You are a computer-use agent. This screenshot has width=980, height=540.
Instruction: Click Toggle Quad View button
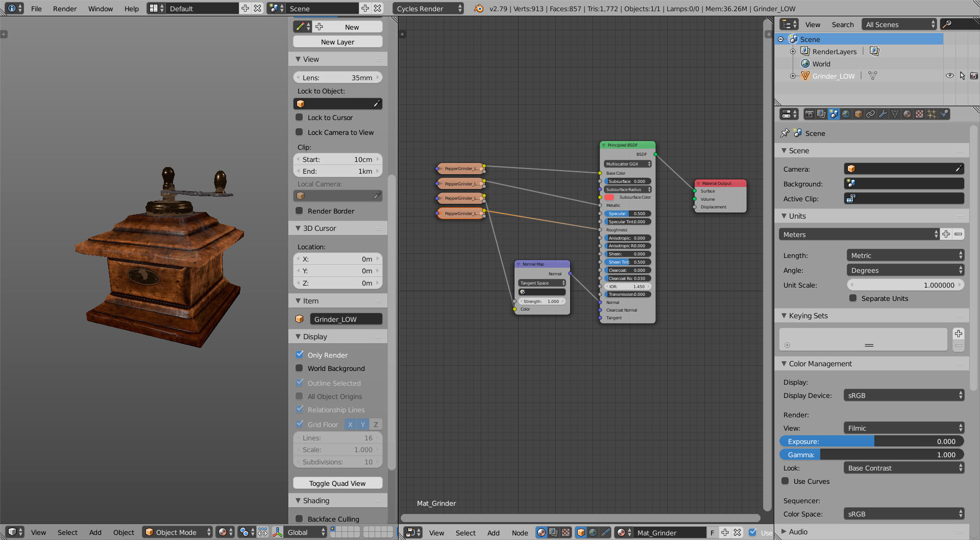[338, 483]
